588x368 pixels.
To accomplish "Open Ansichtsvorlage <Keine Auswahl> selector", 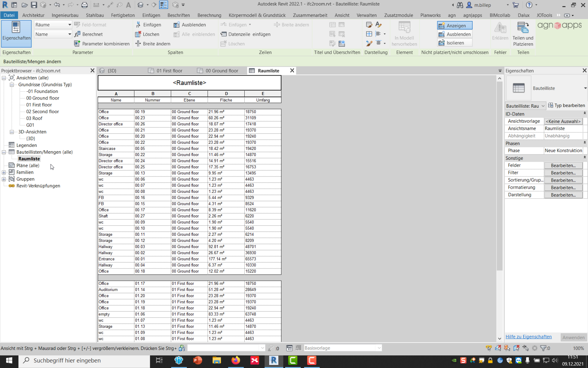I will pos(563,121).
